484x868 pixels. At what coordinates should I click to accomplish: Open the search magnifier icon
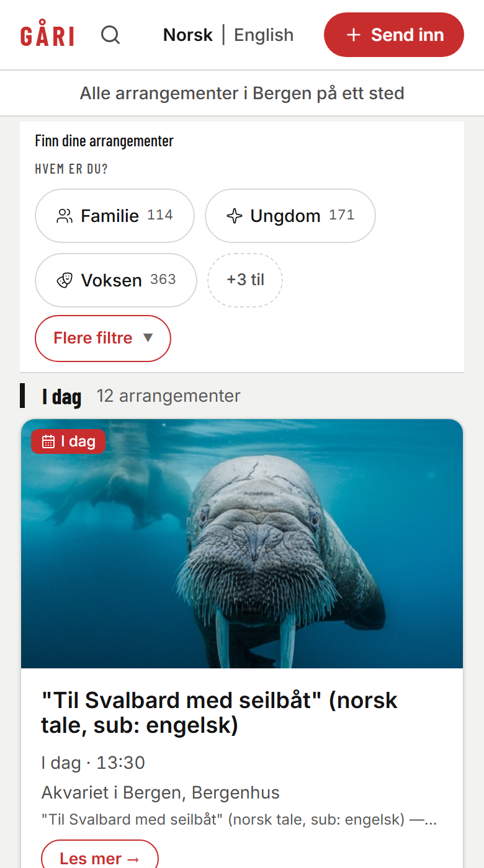coord(110,35)
